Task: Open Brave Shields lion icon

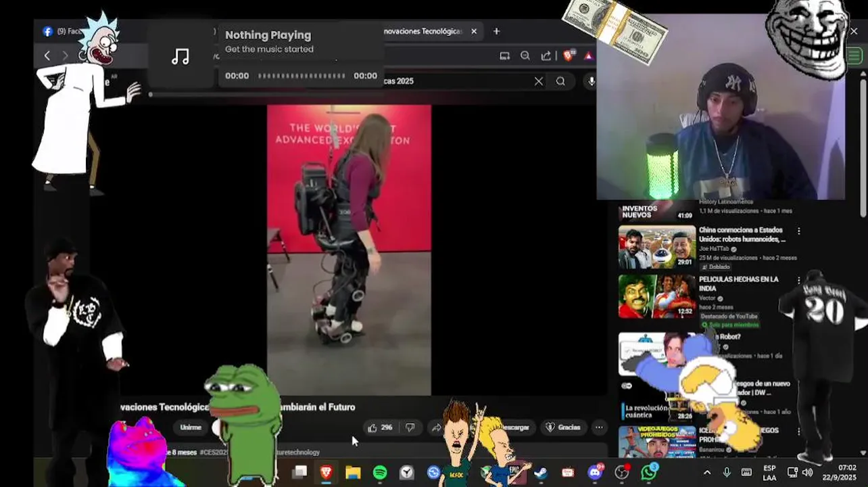Action: (569, 55)
